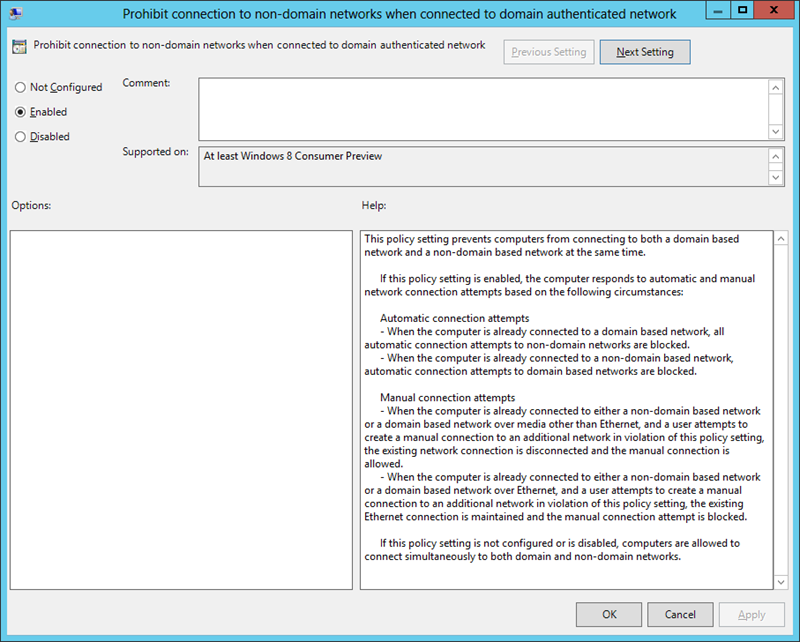Click Comment box scroll down arrow
This screenshot has width=800, height=642.
(x=776, y=132)
